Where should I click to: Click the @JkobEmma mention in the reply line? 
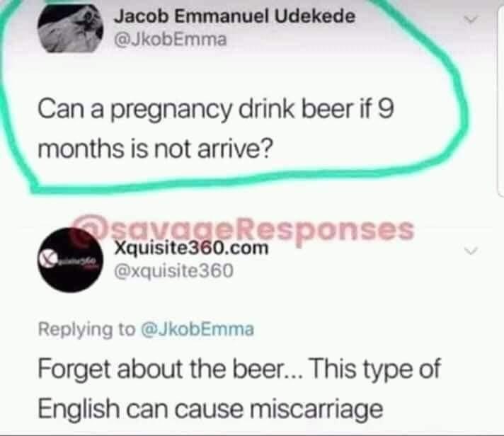click(x=197, y=329)
